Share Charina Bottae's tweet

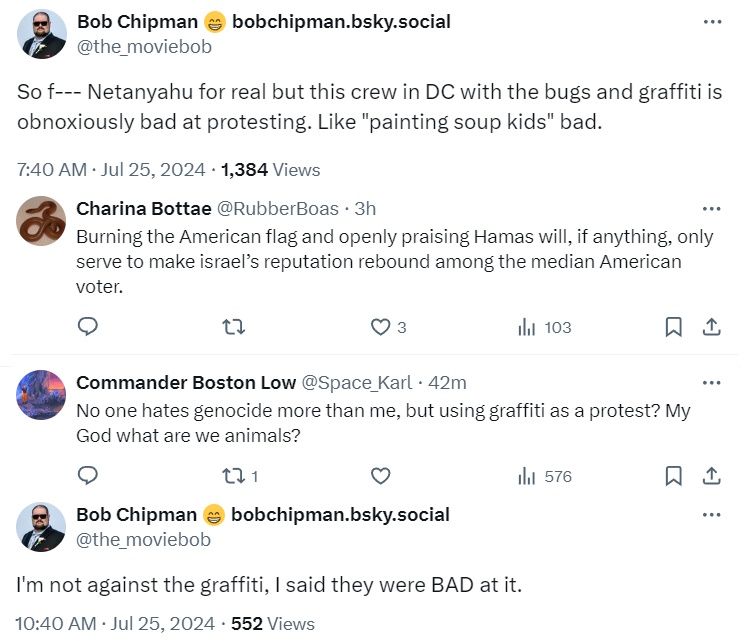[x=711, y=327]
